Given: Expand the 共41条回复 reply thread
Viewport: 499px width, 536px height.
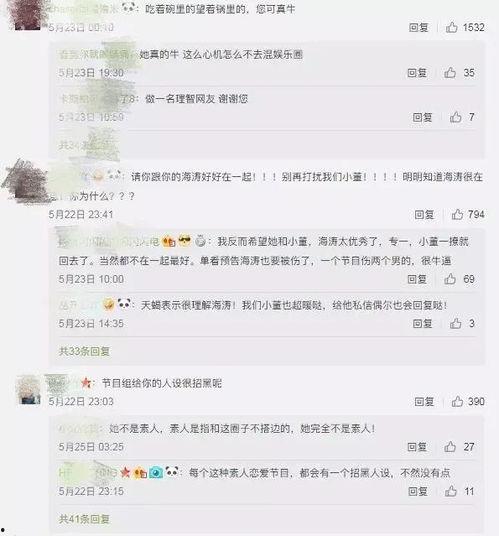Looking at the screenshot, I should pos(84,519).
